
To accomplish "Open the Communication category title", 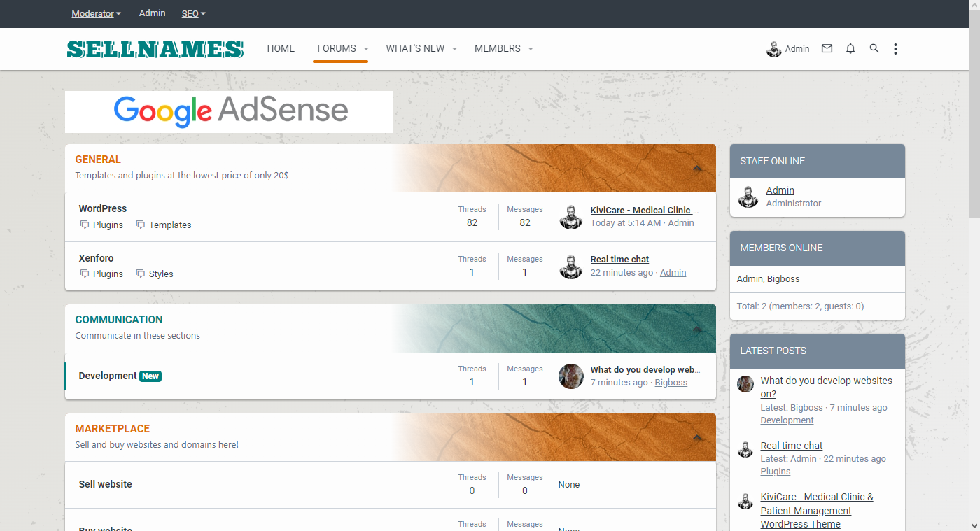I will click(x=119, y=320).
